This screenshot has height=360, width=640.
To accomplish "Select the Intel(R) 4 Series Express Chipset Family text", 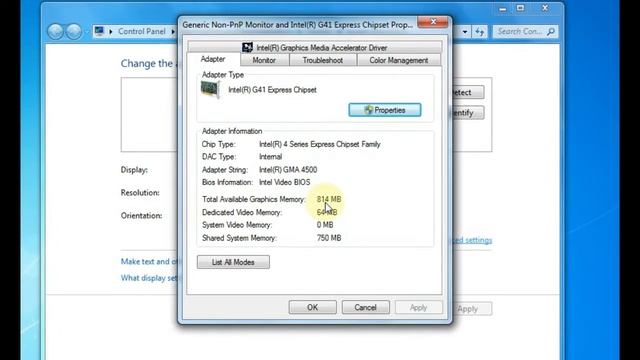I will [x=320, y=144].
